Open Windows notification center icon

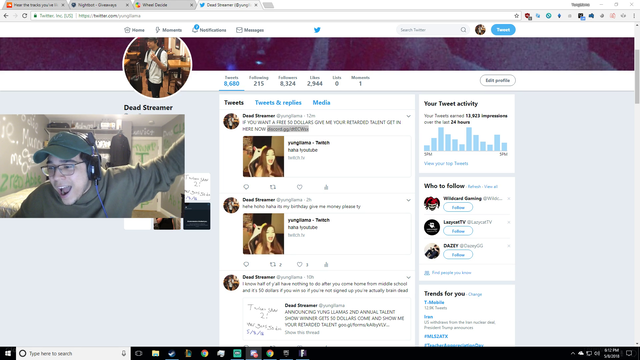coord(629,353)
